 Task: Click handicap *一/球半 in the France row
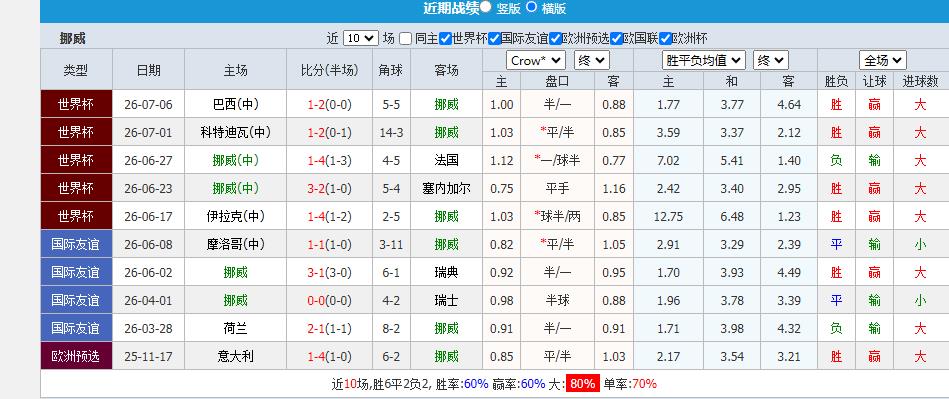557,160
